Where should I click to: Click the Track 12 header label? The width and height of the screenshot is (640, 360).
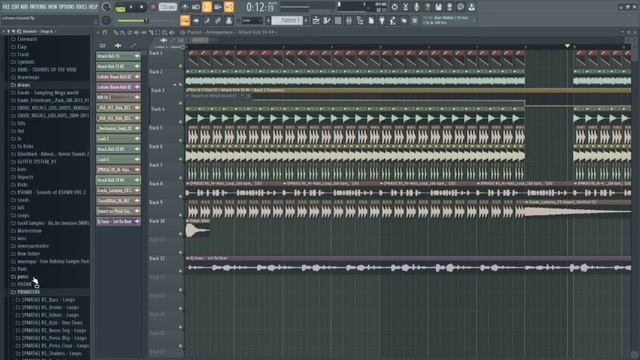click(157, 258)
